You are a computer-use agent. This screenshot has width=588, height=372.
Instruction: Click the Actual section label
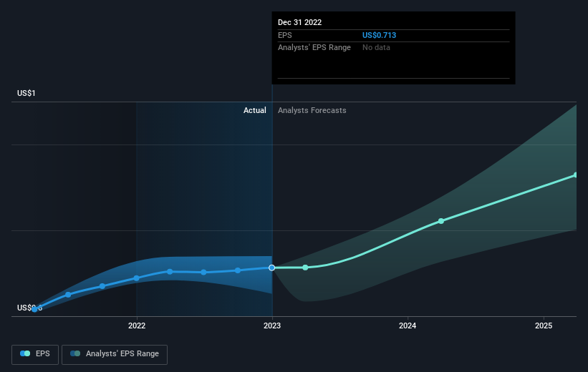point(255,110)
